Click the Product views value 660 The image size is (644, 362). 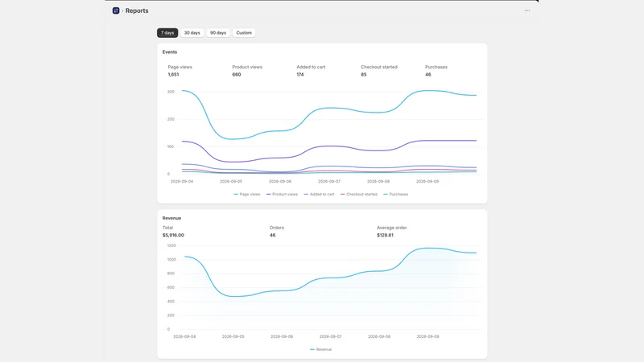237,75
